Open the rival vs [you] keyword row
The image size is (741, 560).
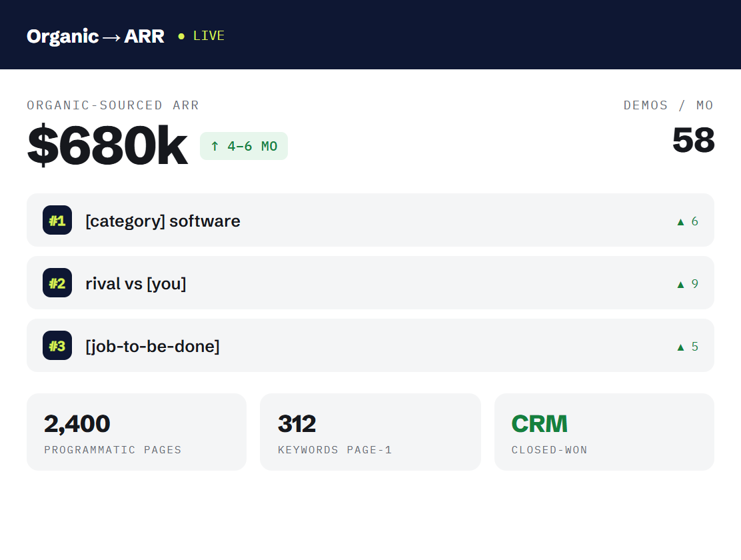pyautogui.click(x=370, y=283)
